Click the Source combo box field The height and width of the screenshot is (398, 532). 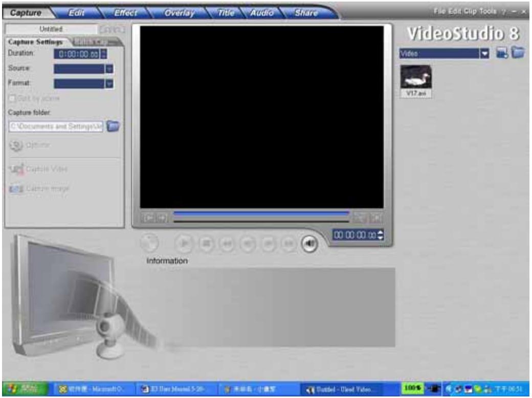[79, 69]
